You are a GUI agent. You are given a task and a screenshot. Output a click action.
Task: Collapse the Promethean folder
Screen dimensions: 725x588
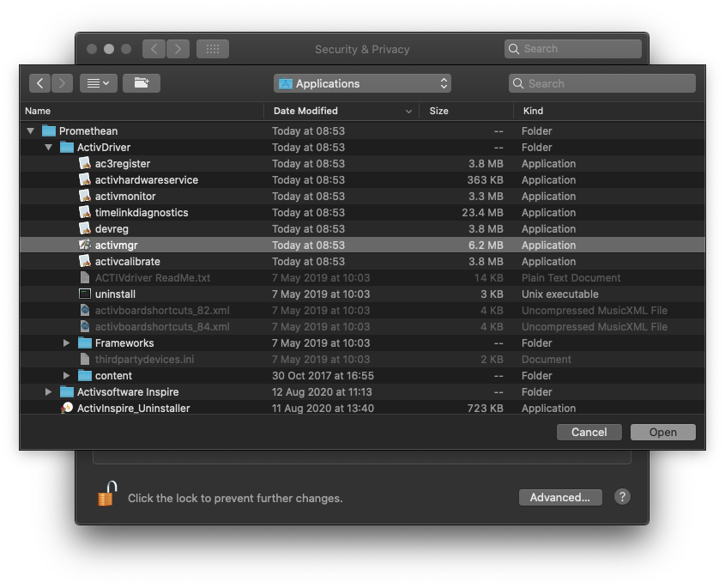click(31, 131)
